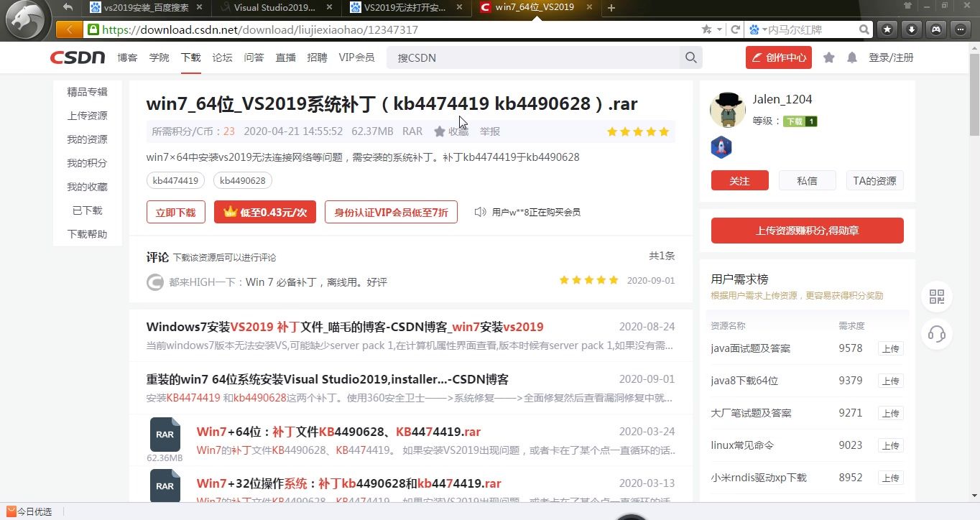Click Jalen_1204 avatar image
Image resolution: width=980 pixels, height=520 pixels.
click(727, 110)
